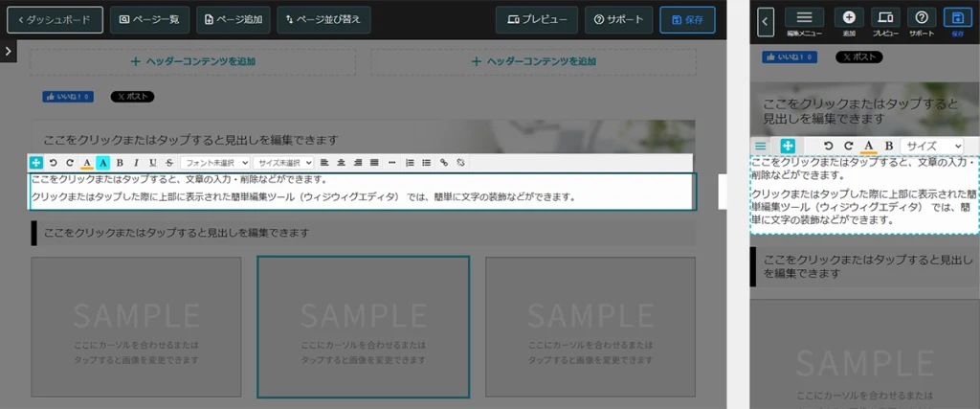The width and height of the screenshot is (980, 409).
Task: Open the ページ並び替え page reorder menu
Action: point(323,19)
